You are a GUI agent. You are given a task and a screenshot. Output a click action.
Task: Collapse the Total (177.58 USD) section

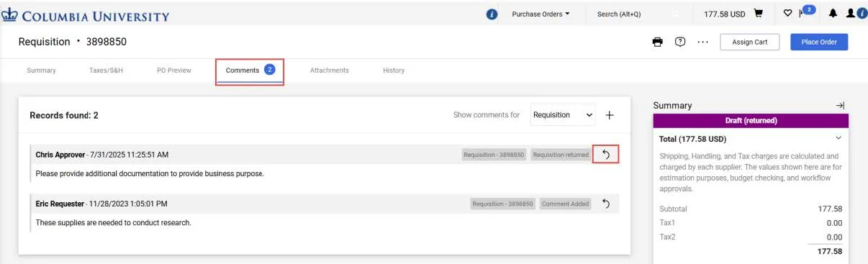(838, 138)
